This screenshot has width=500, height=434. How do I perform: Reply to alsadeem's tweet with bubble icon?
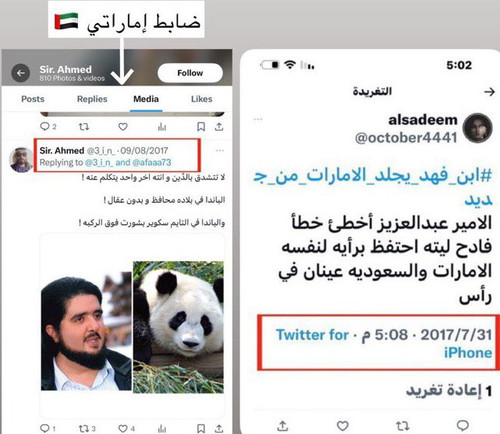(x=463, y=425)
